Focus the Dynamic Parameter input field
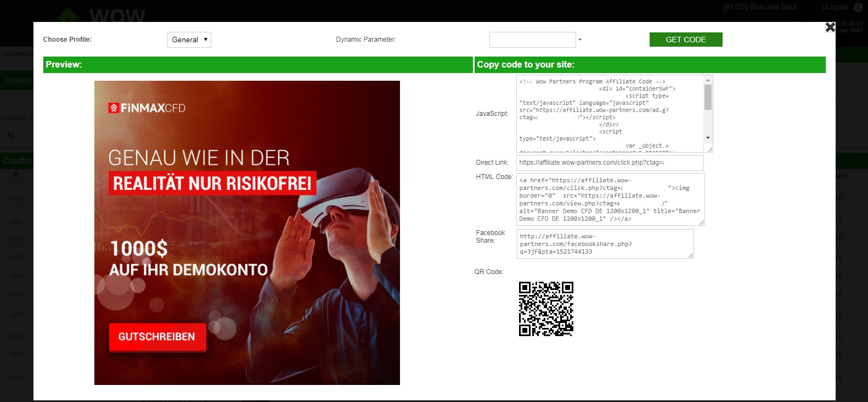This screenshot has height=402, width=868. point(532,40)
